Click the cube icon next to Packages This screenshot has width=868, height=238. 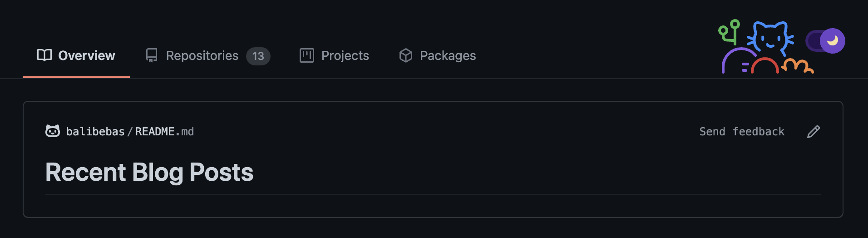coord(406,55)
